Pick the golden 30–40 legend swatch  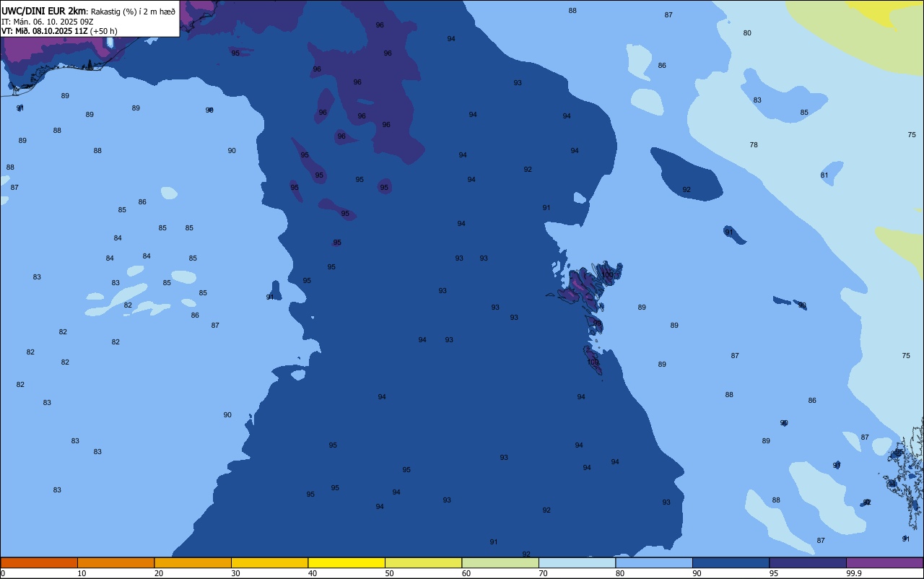pyautogui.click(x=269, y=562)
